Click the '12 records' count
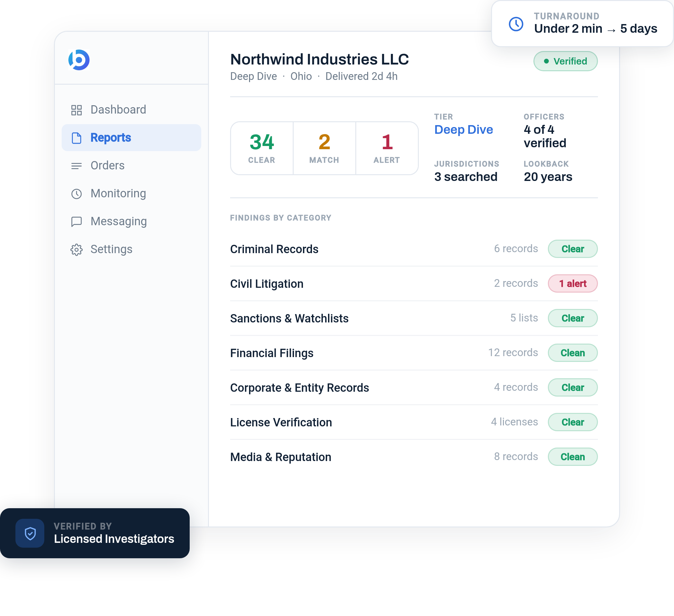The width and height of the screenshot is (674, 616). click(x=513, y=353)
